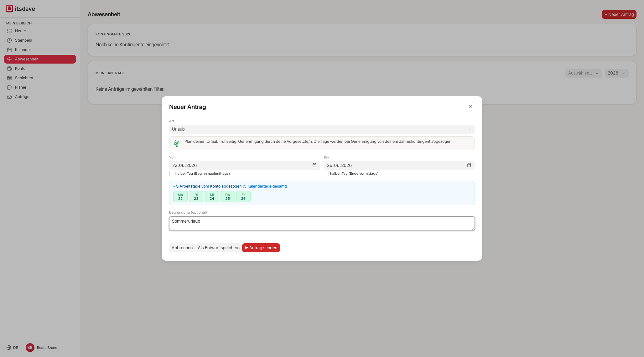Open Heute dashboard icon in sidebar
644x357 pixels.
[9, 31]
